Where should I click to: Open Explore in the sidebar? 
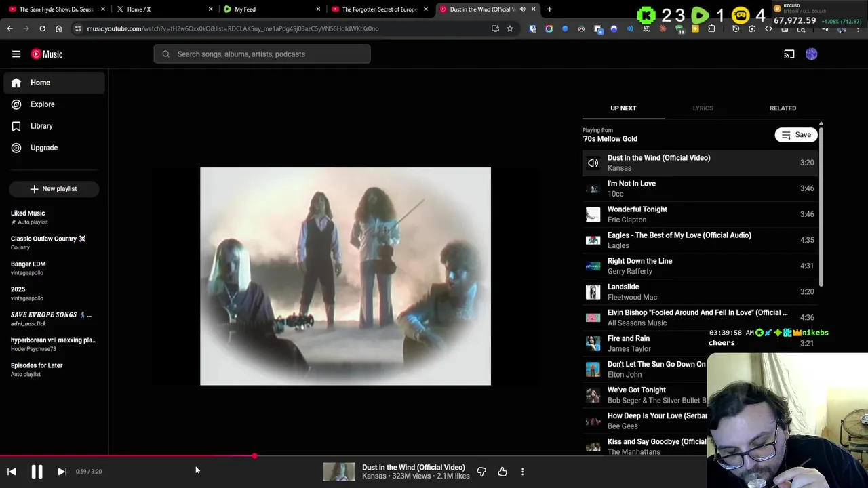pyautogui.click(x=54, y=104)
